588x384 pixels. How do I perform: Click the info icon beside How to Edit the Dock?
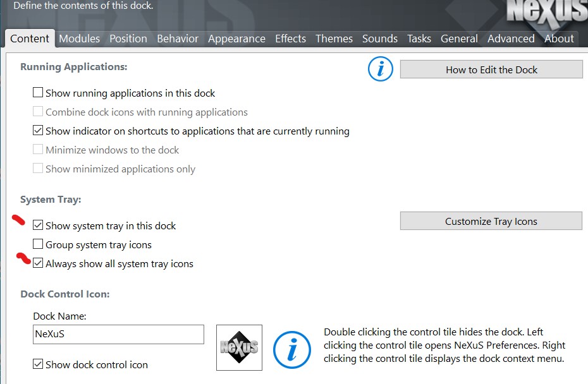coord(381,69)
